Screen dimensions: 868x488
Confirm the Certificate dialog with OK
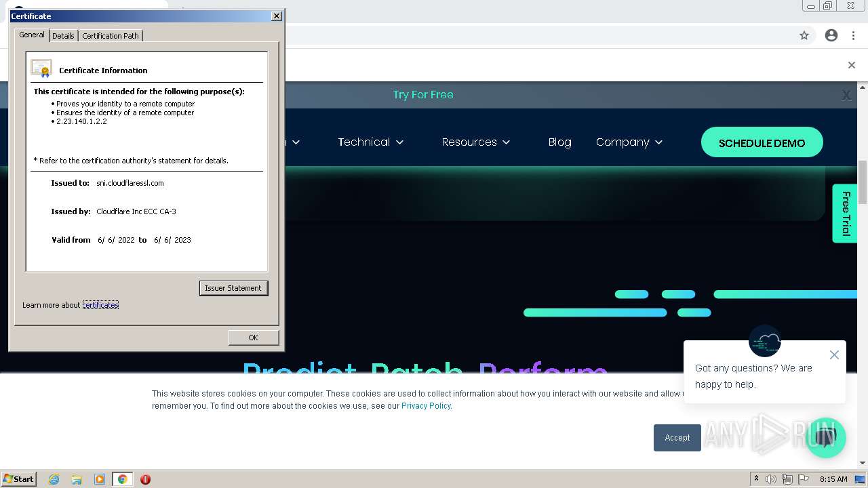253,338
